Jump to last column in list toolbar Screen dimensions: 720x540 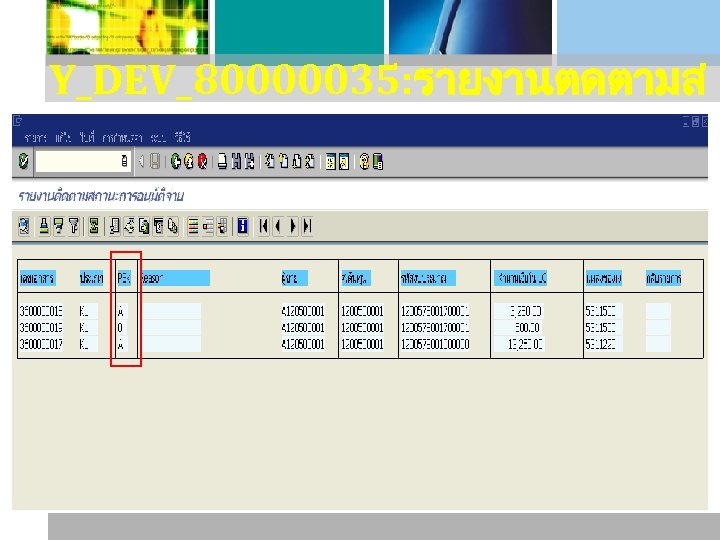click(307, 226)
